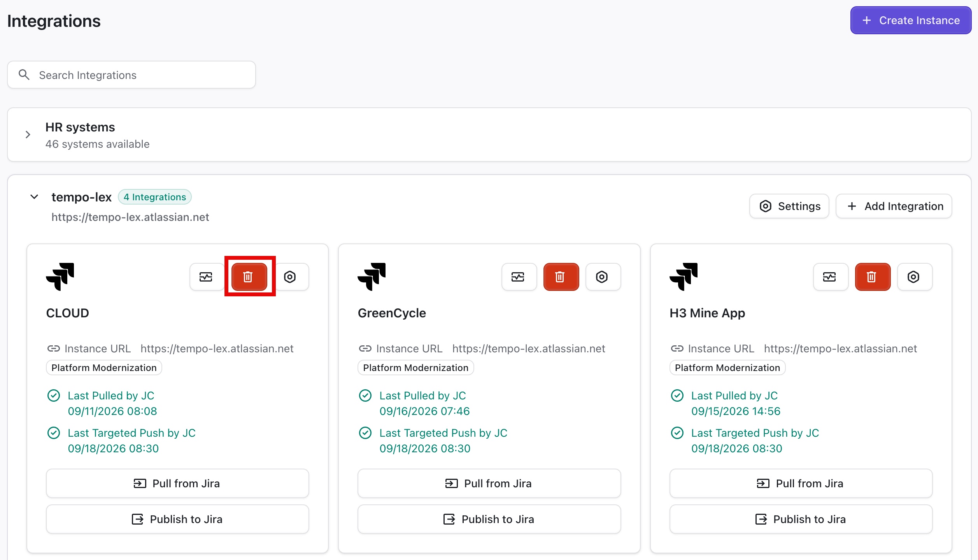Click link icon beside CLOUD Instance URL
This screenshot has width=978, height=560.
pos(54,348)
